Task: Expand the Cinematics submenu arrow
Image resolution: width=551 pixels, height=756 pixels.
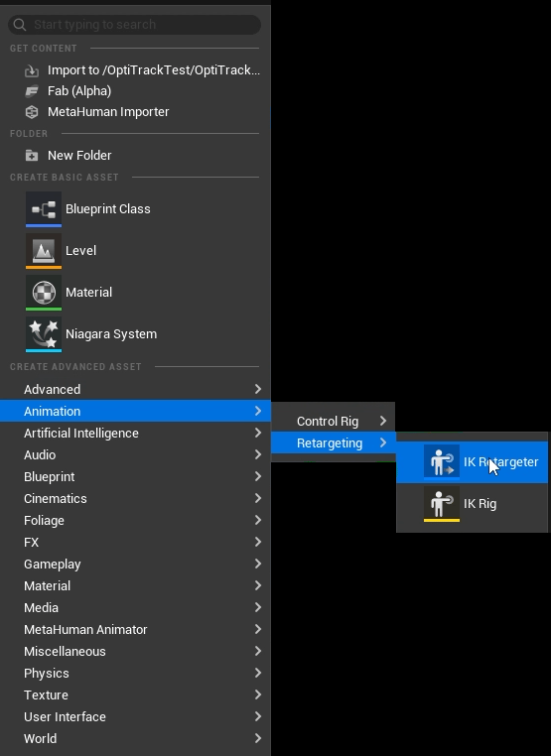Action: click(258, 498)
